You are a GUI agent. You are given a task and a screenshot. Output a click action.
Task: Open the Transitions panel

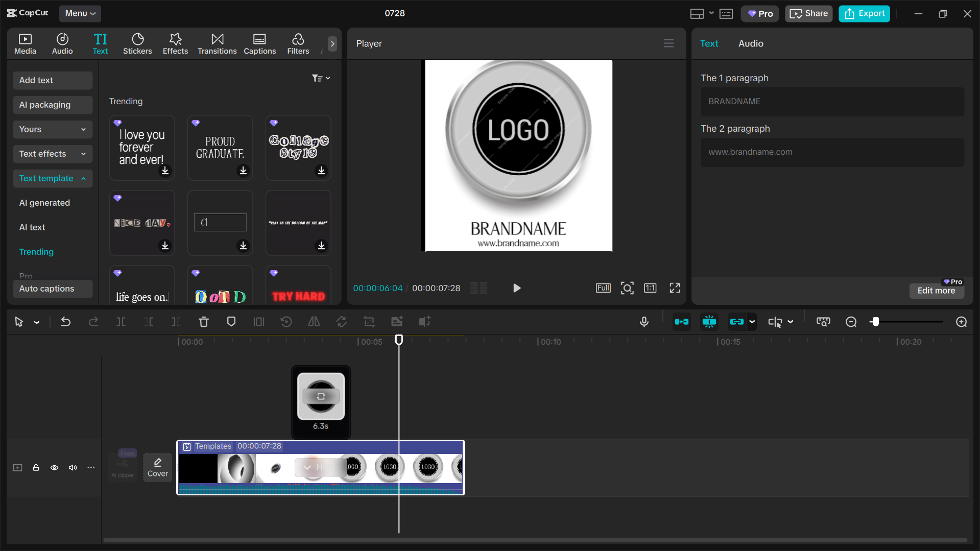click(217, 43)
